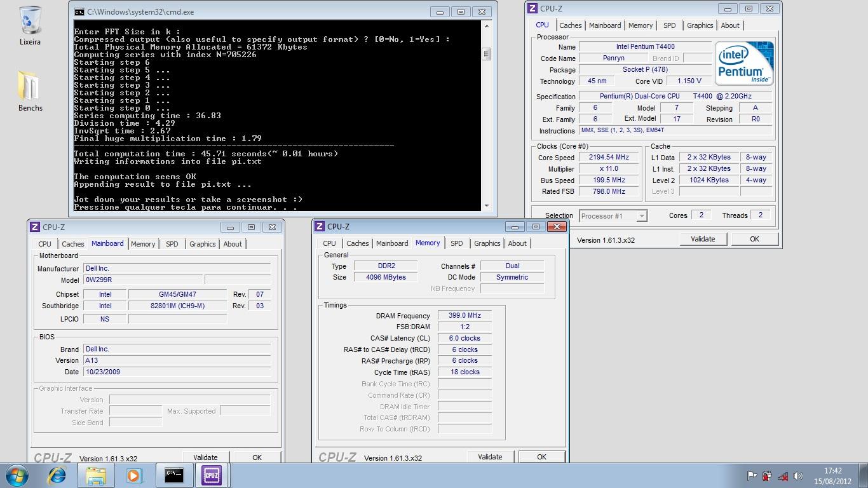Viewport: 868px width, 488px height.
Task: Select About tab in Mainboard window
Action: click(233, 244)
